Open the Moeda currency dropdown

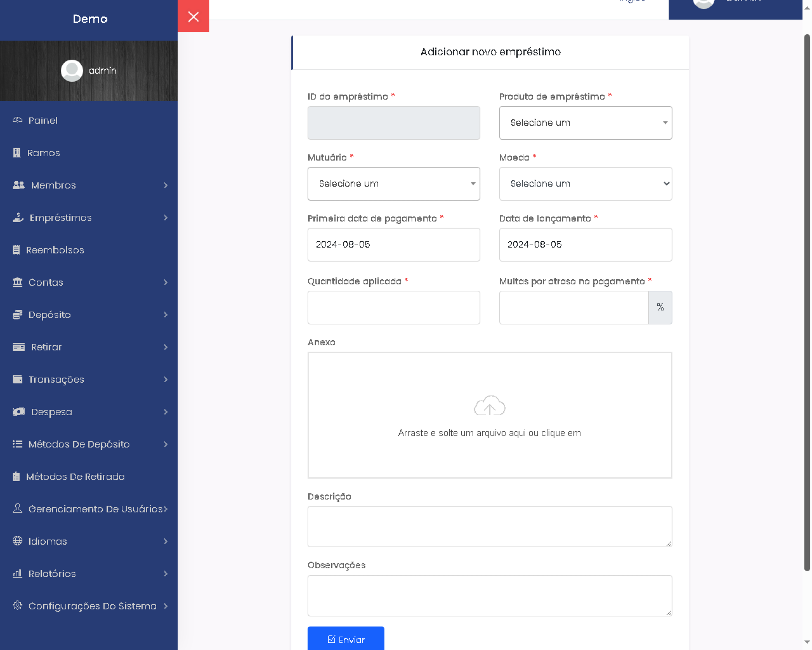[585, 184]
